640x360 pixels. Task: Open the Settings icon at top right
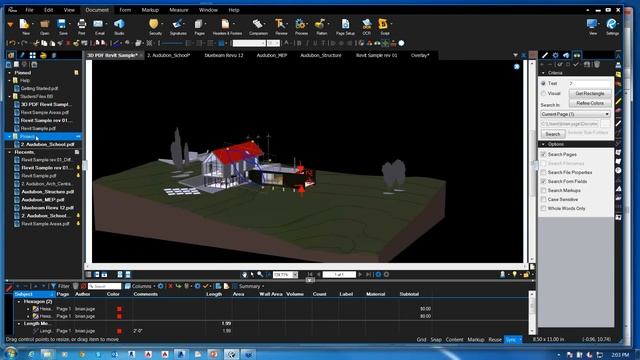point(612,24)
